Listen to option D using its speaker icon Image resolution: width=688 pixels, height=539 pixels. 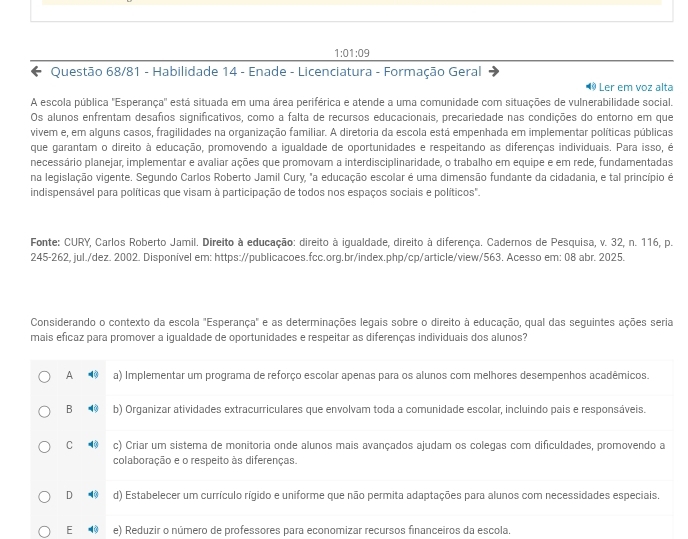point(93,495)
